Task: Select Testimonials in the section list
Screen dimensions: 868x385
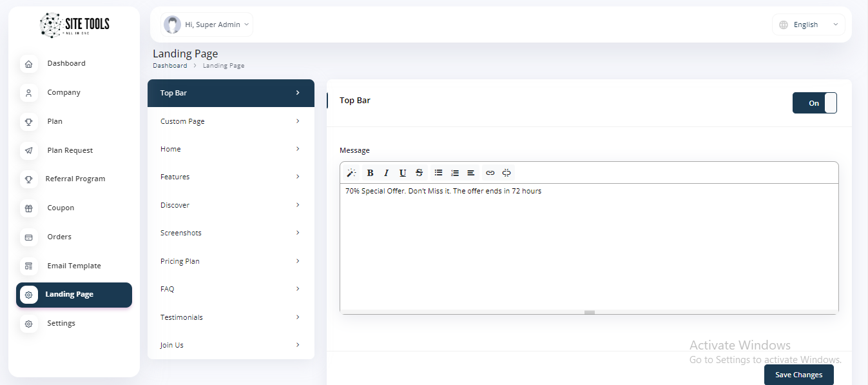Action: pyautogui.click(x=230, y=317)
